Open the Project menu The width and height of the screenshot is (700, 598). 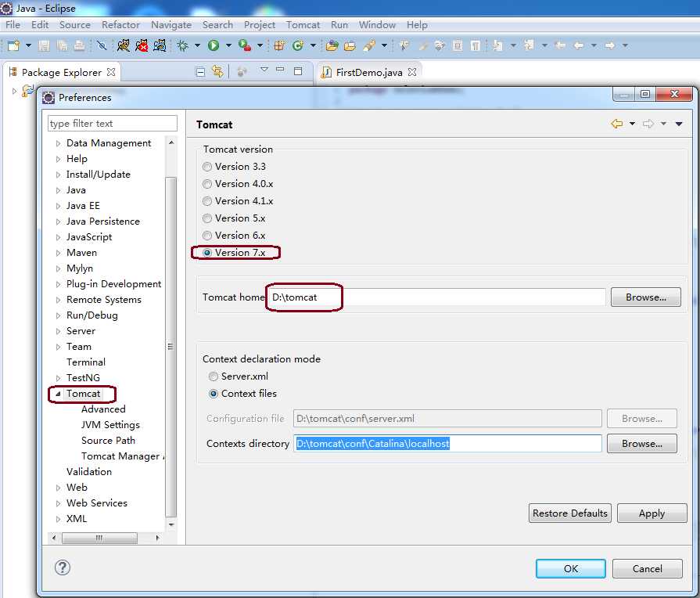tap(260, 24)
